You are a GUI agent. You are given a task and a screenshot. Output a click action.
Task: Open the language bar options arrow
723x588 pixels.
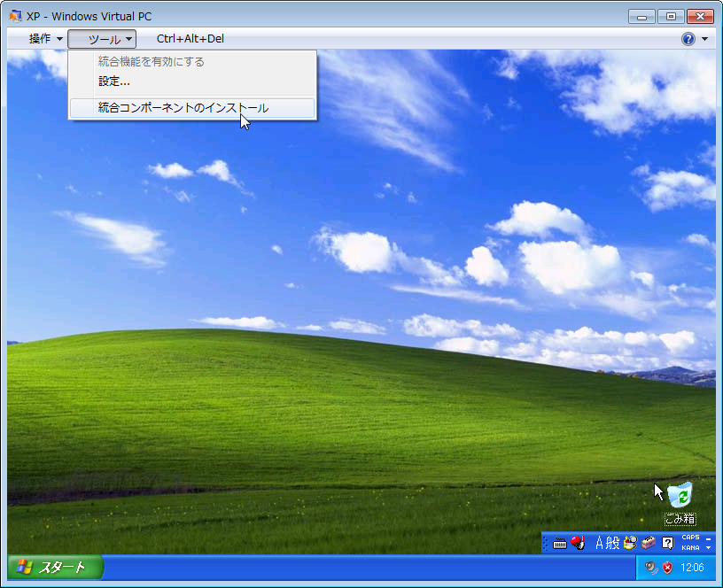click(708, 548)
